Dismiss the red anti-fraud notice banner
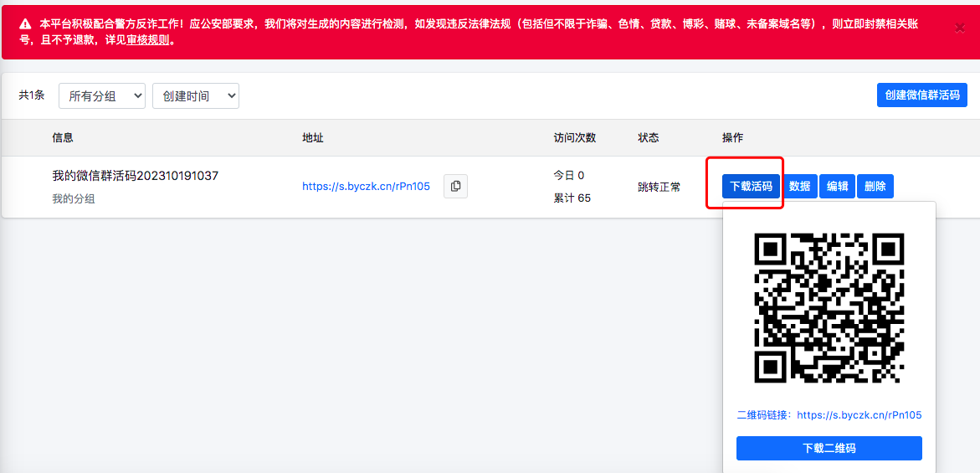Image resolution: width=980 pixels, height=473 pixels. (959, 28)
